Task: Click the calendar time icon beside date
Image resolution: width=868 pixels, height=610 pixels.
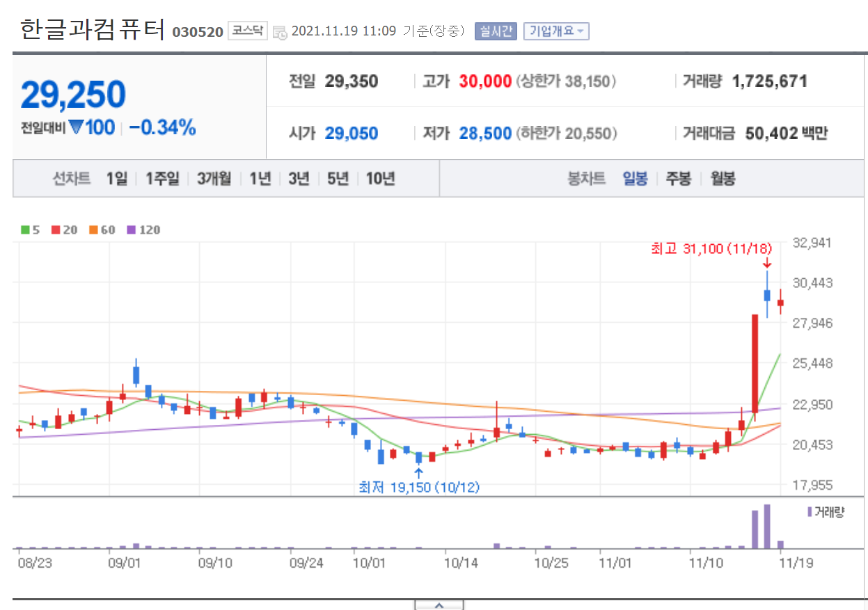Action: click(x=280, y=32)
